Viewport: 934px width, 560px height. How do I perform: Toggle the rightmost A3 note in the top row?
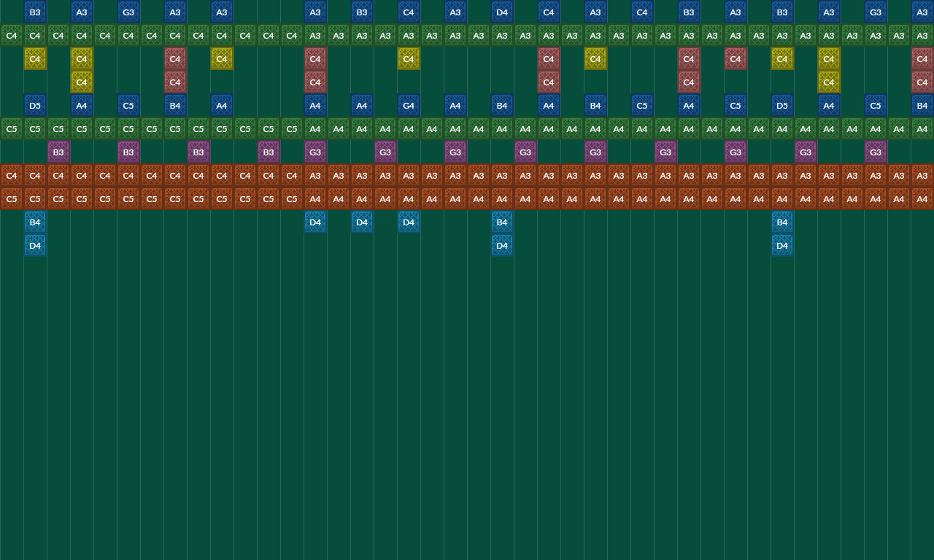click(922, 12)
